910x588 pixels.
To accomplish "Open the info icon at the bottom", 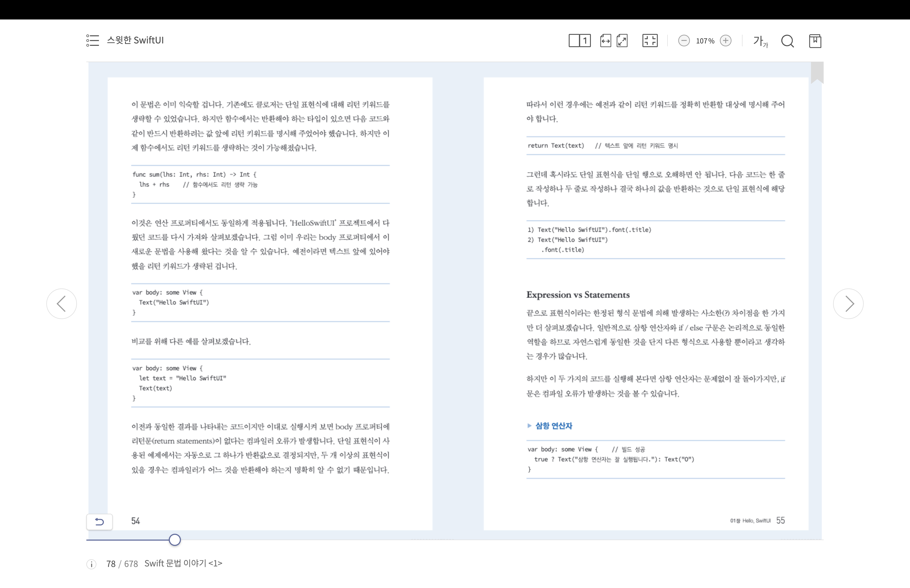I will 91,564.
